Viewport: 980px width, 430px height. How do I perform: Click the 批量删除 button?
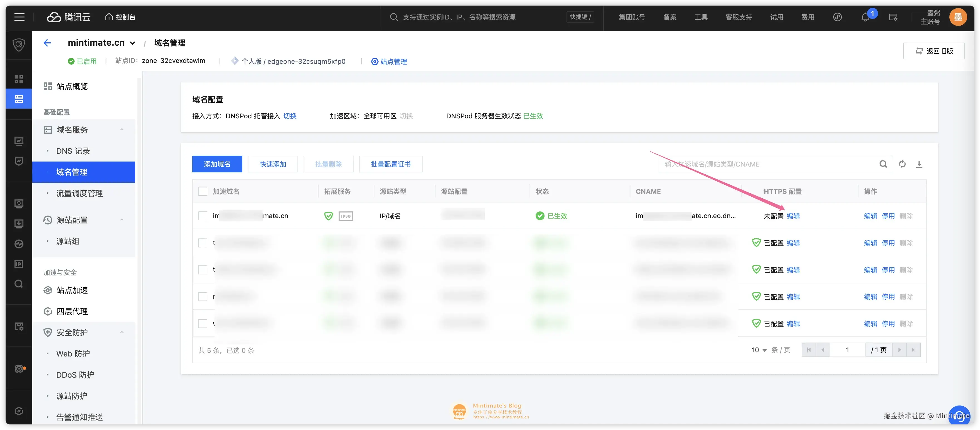coord(328,164)
